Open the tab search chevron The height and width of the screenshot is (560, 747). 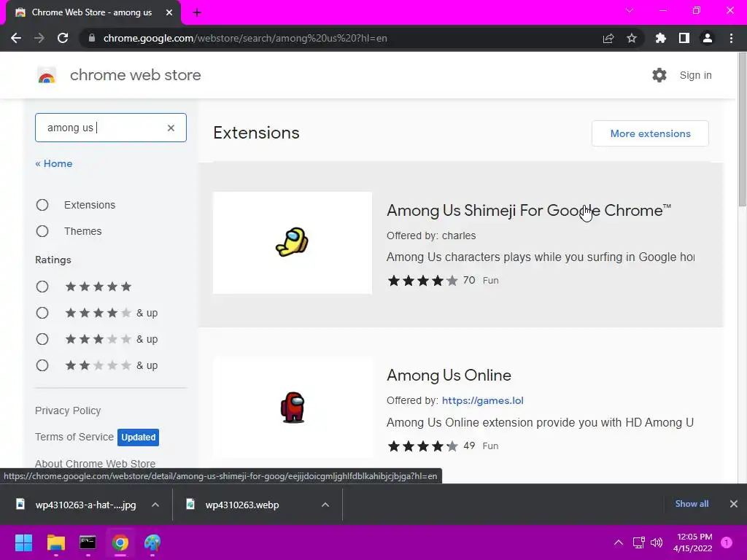(x=630, y=10)
